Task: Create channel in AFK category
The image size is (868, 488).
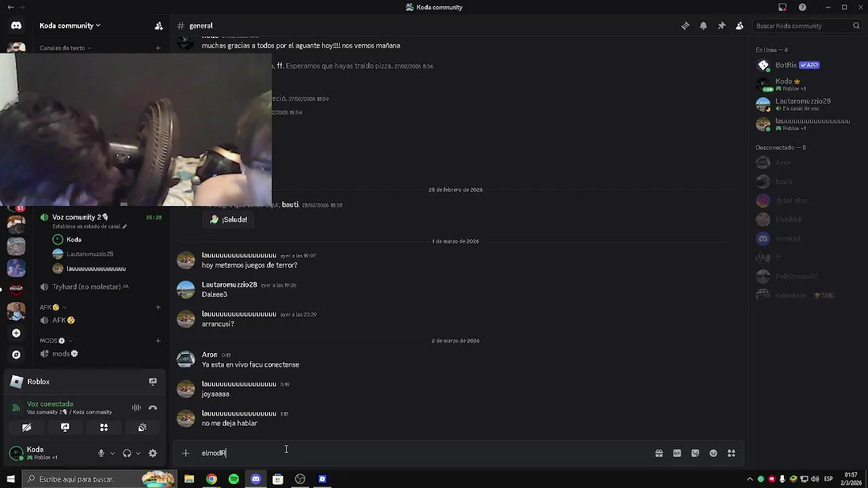Action: point(158,307)
